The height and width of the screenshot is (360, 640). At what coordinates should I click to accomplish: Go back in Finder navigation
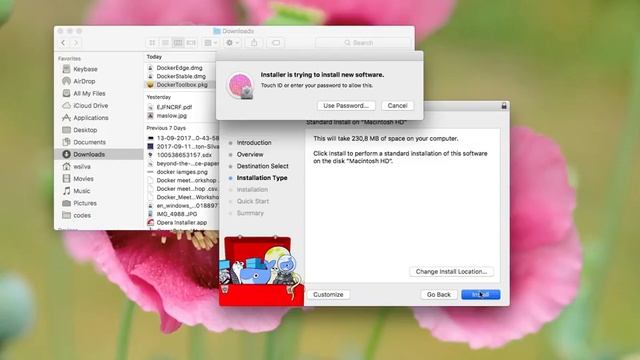(63, 42)
